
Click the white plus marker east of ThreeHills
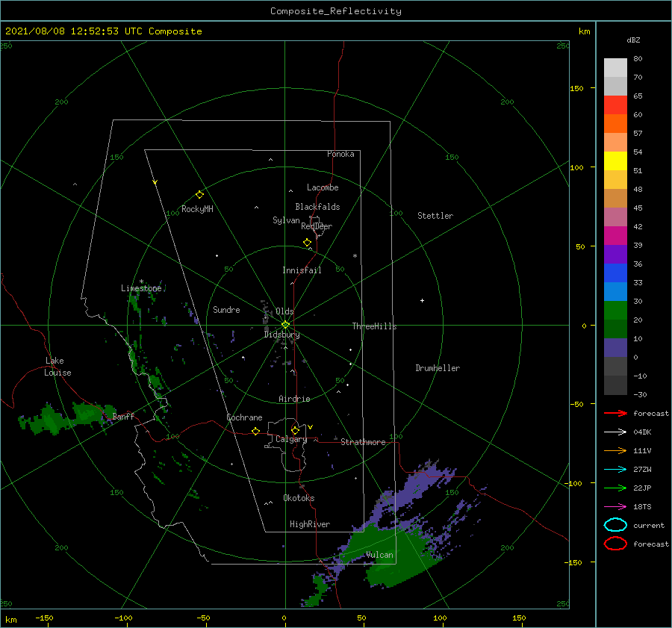(422, 300)
